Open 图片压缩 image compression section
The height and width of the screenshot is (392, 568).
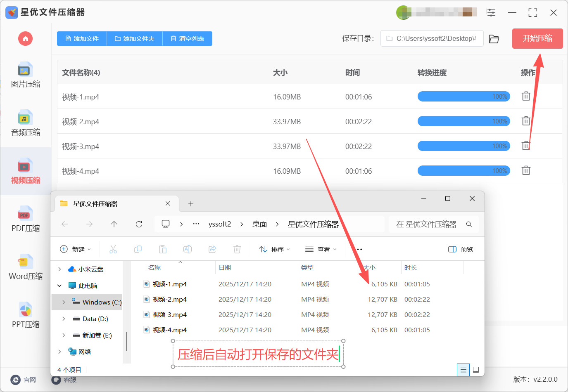coord(26,76)
